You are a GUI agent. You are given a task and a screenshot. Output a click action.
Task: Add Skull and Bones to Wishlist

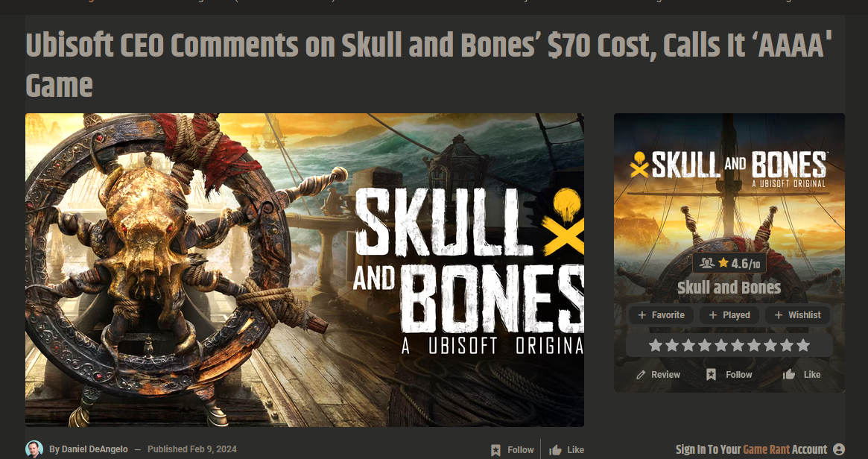click(x=797, y=315)
